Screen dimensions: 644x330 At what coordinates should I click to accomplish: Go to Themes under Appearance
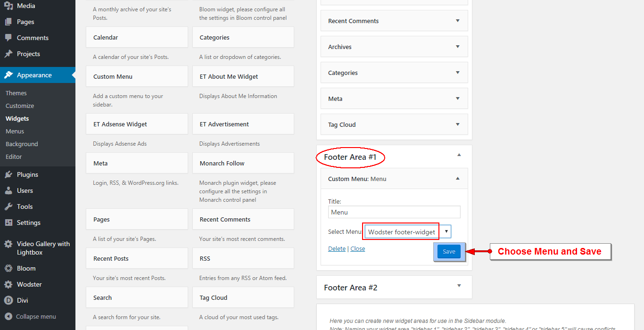coord(16,93)
